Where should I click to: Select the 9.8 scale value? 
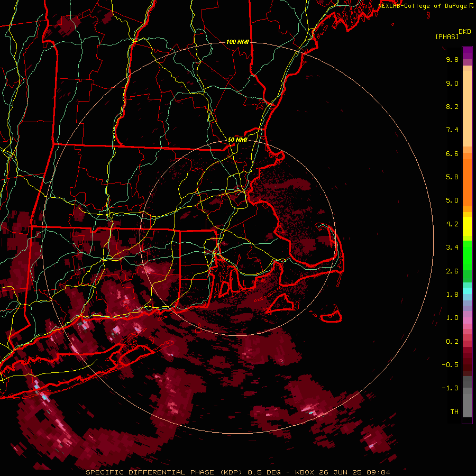(452, 59)
